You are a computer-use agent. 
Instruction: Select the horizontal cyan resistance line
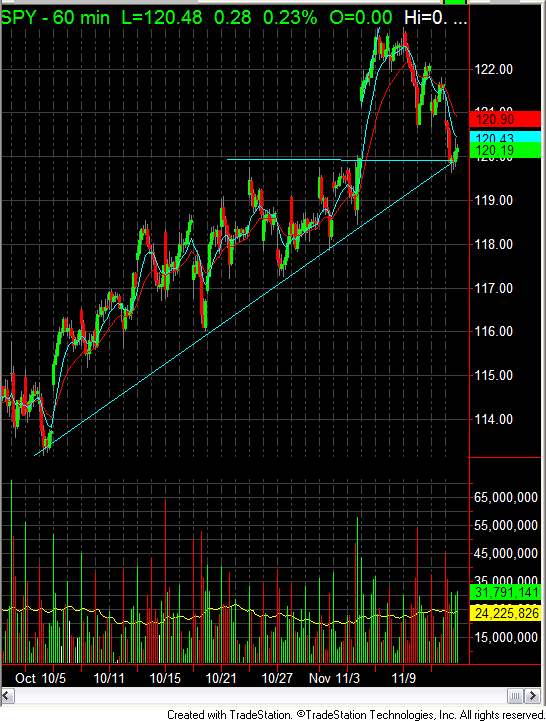pos(339,160)
